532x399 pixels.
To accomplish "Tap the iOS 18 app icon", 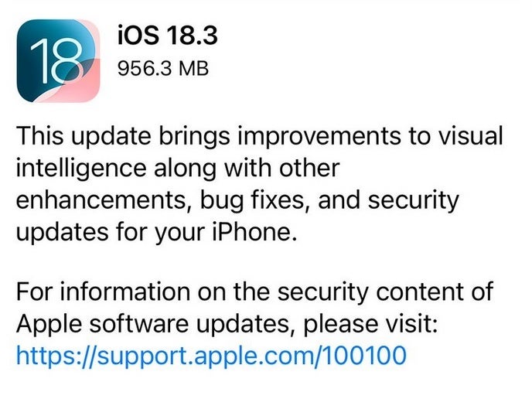I will (x=58, y=61).
